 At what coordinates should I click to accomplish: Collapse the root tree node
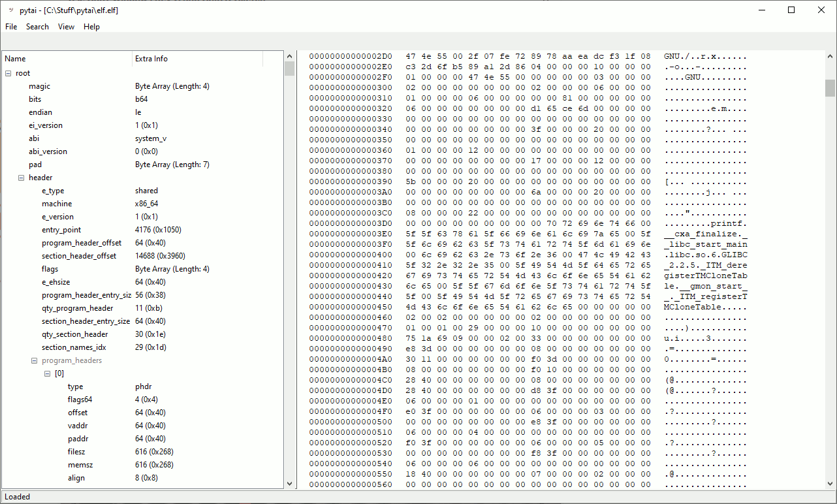coord(8,73)
